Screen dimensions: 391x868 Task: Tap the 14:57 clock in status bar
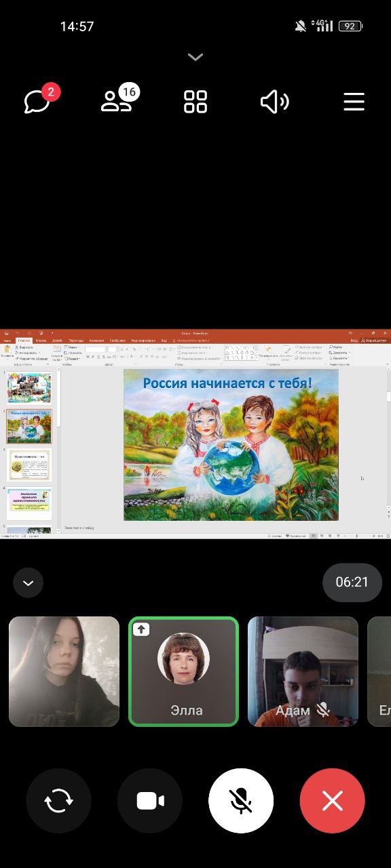click(77, 26)
